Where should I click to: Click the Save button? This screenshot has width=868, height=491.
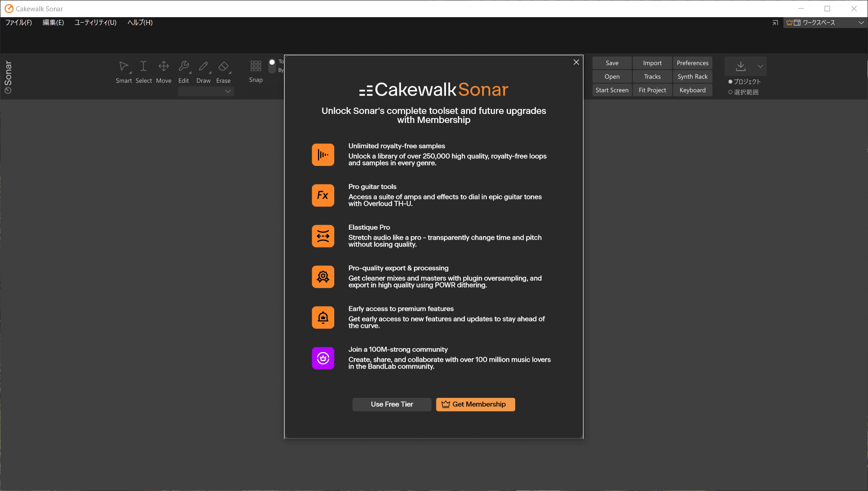[x=612, y=63]
